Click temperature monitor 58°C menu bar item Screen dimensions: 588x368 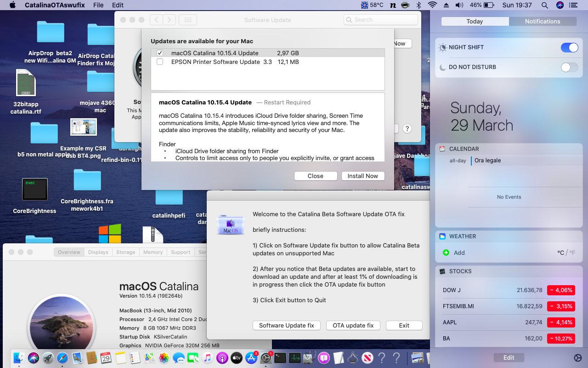372,5
